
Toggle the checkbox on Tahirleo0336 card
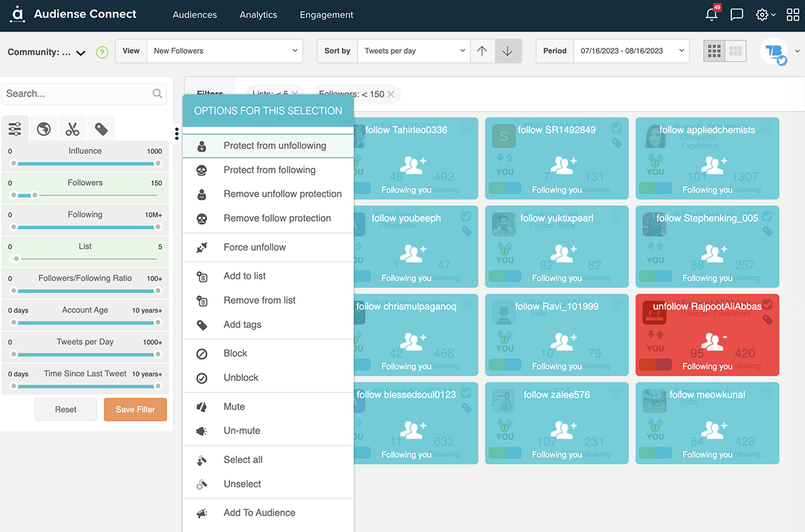pos(466,128)
